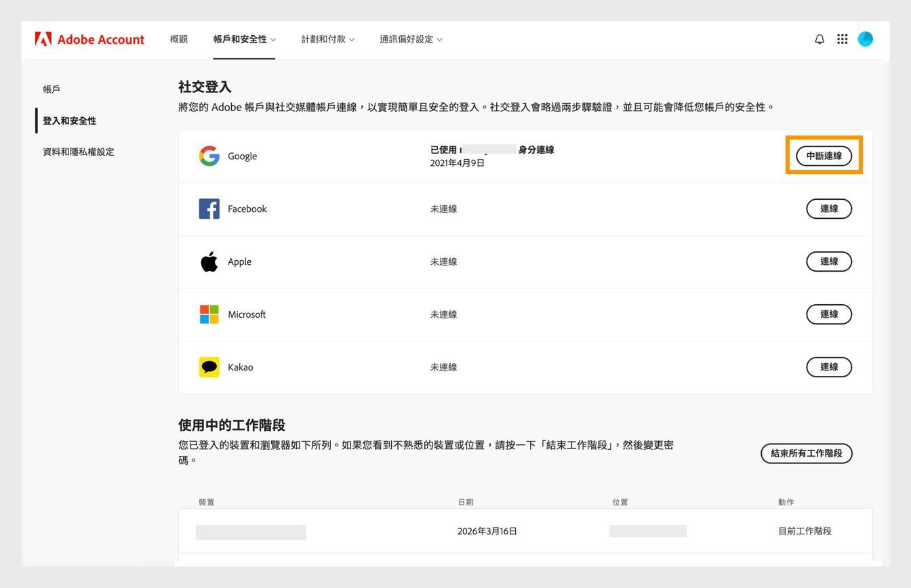Select 登入和安全性 in the sidebar

tap(69, 121)
